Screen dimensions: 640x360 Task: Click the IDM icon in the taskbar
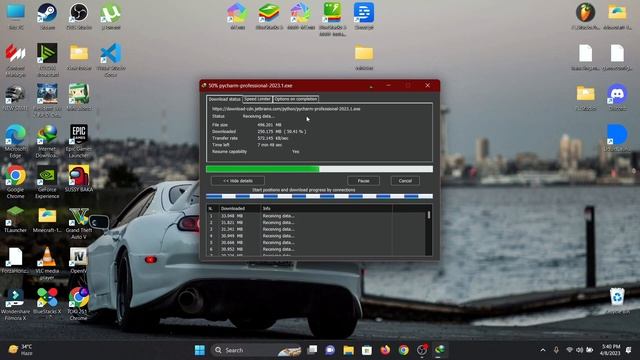[x=440, y=350]
